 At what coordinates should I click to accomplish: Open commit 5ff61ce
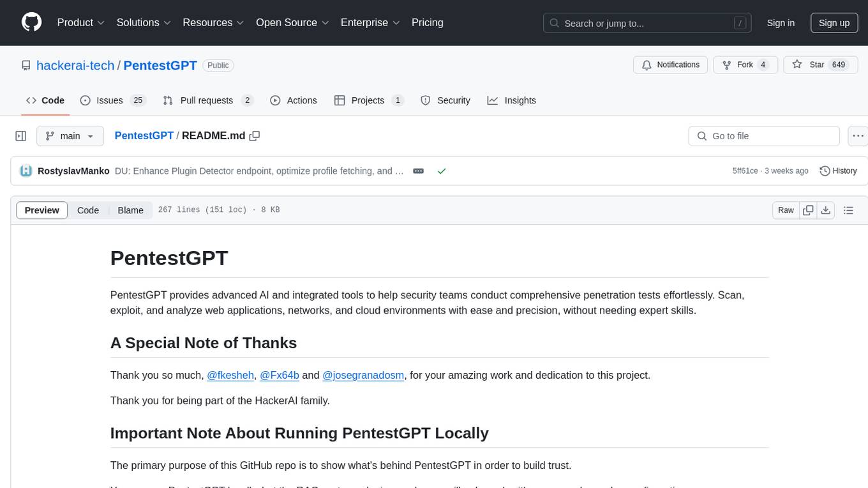tap(745, 171)
